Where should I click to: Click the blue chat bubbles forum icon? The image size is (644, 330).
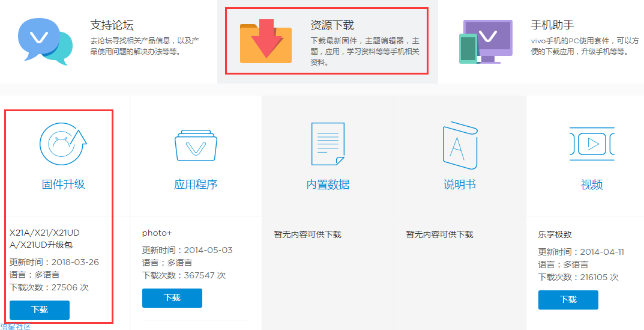[45, 41]
